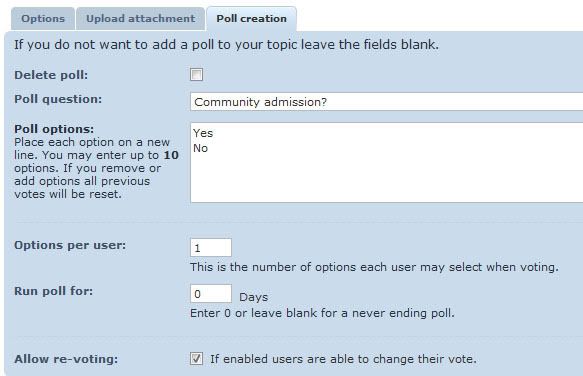
Task: Click the 'Days' text beside the field
Action: point(254,297)
